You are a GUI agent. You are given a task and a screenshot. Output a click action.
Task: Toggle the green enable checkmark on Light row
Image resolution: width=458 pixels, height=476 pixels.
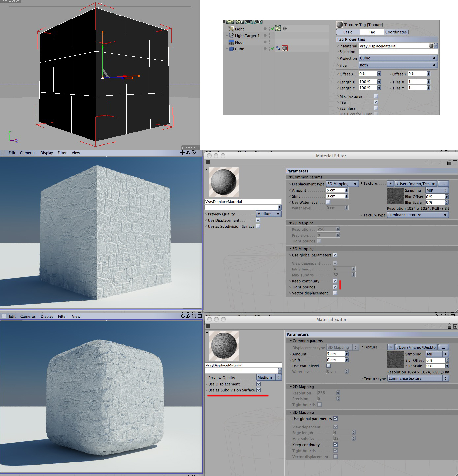tap(273, 29)
